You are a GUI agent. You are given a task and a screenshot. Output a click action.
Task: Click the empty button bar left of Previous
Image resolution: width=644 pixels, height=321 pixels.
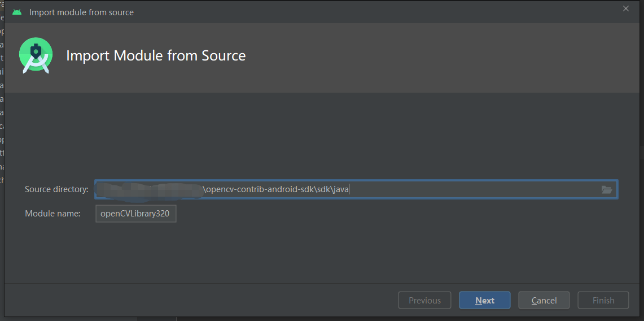click(x=198, y=301)
